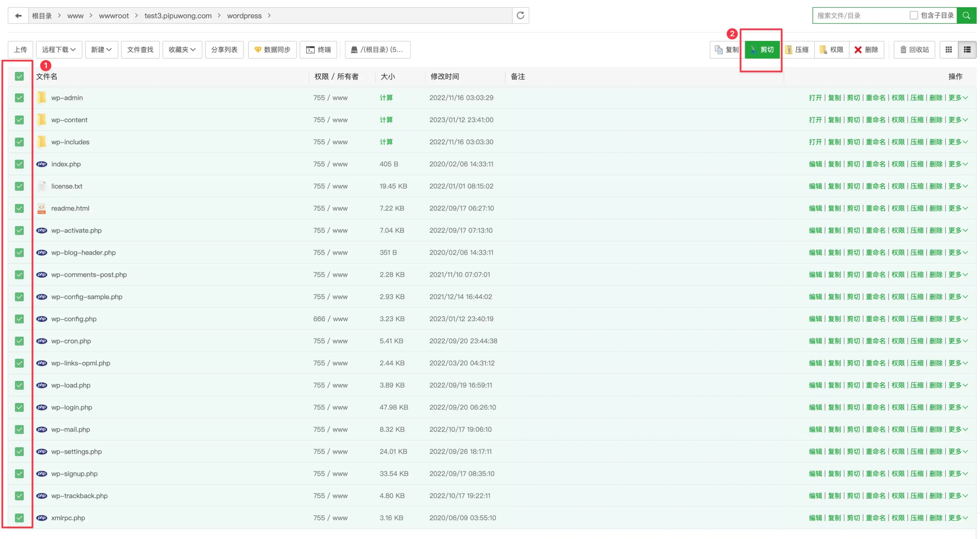
Task: Switch to grid icon view
Action: point(948,50)
